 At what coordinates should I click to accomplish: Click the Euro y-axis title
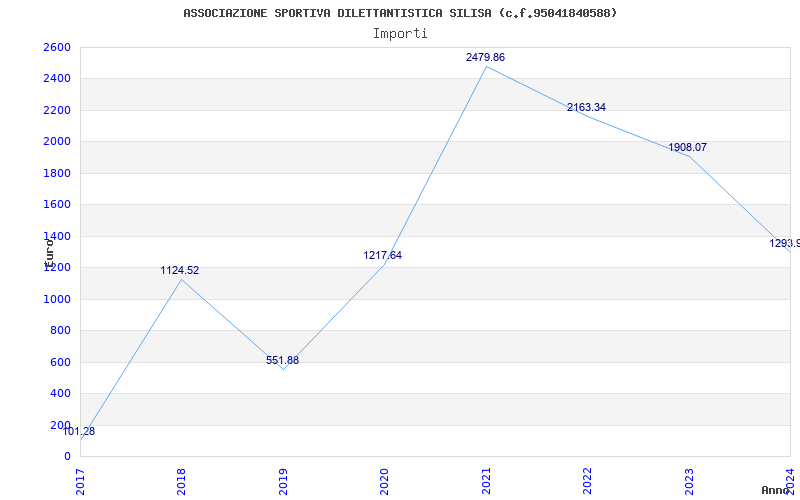click(48, 254)
